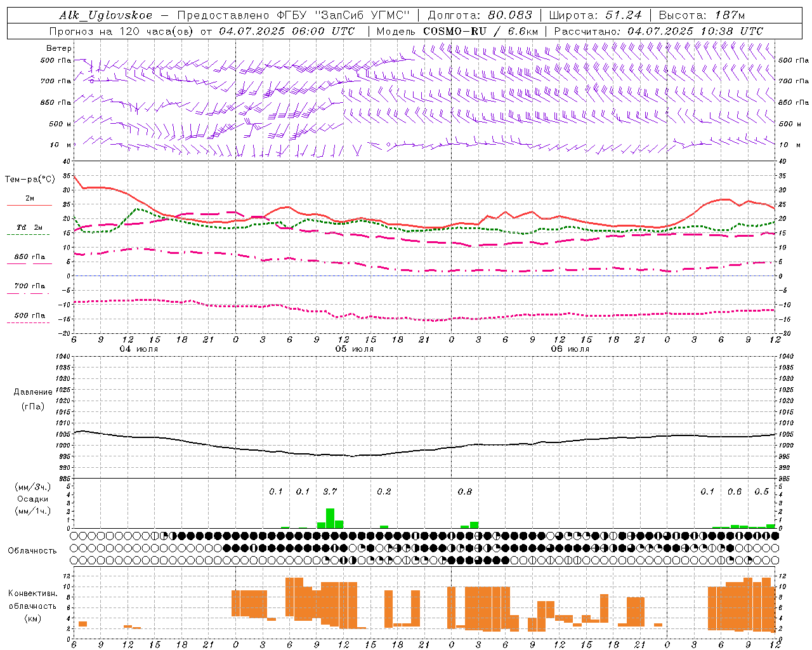Click the red 2м temperature legend line
This screenshot has height=650, width=812.
pos(29,205)
